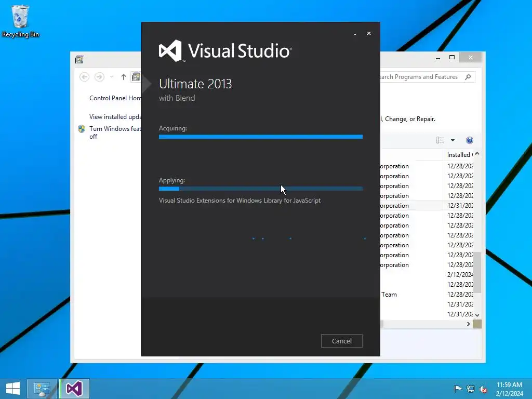Click the search magnifier icon
Image resolution: width=532 pixels, height=399 pixels.
468,77
